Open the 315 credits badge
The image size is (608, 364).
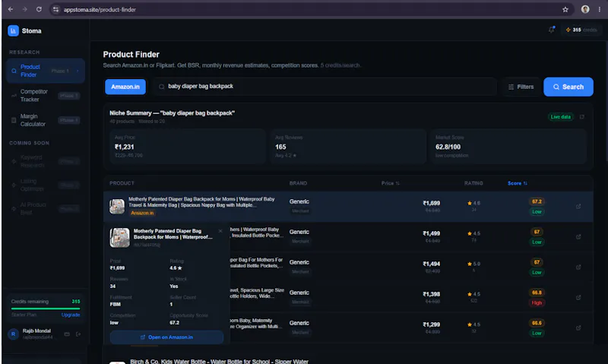[581, 30]
